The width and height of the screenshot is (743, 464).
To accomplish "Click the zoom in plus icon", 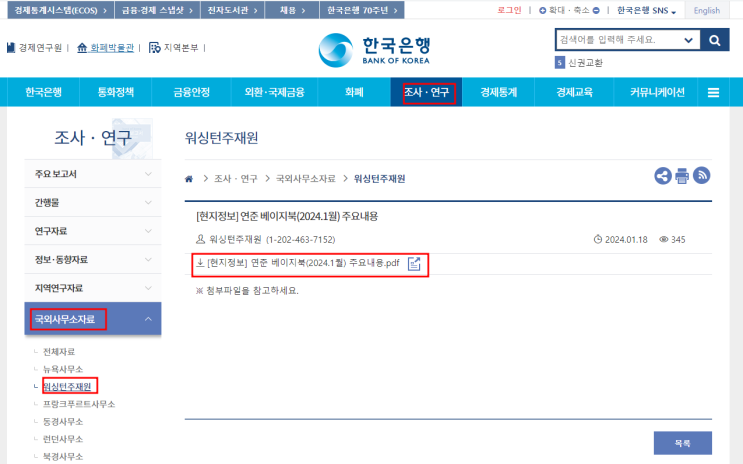I will [x=543, y=10].
